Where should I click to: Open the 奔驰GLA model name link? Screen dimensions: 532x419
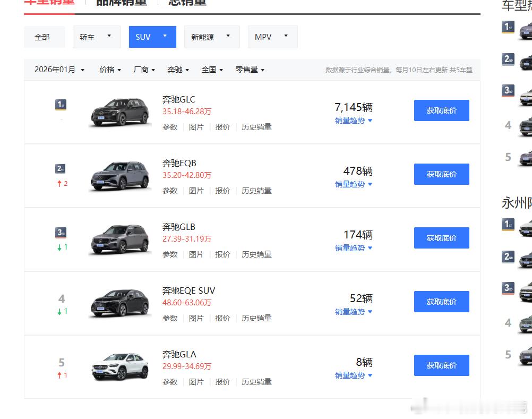coord(179,355)
